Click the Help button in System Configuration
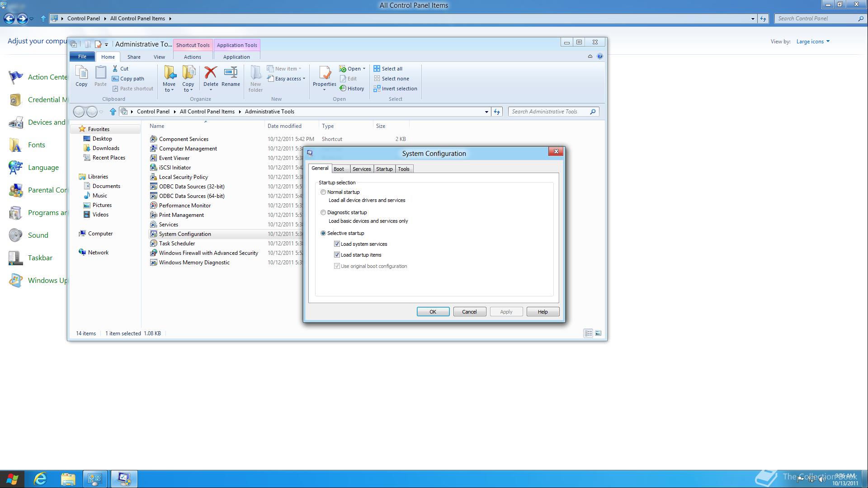Viewport: 868px width, 488px height. (x=543, y=312)
